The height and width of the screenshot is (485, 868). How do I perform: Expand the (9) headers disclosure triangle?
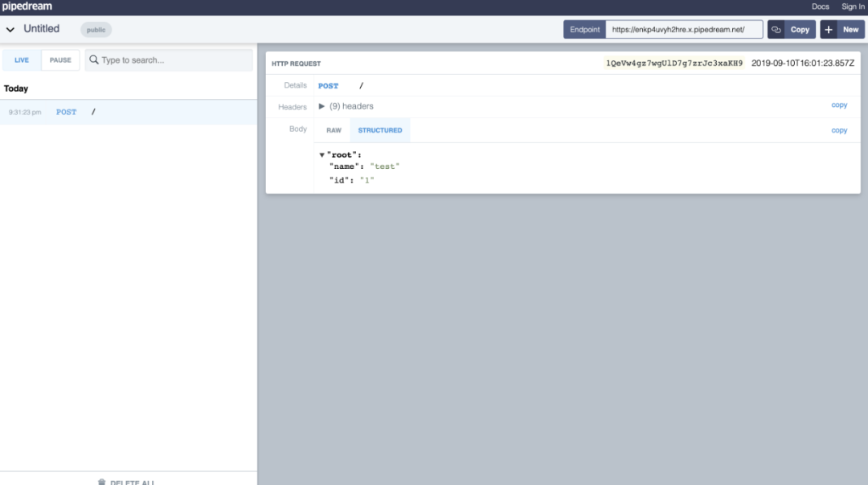[x=321, y=106]
